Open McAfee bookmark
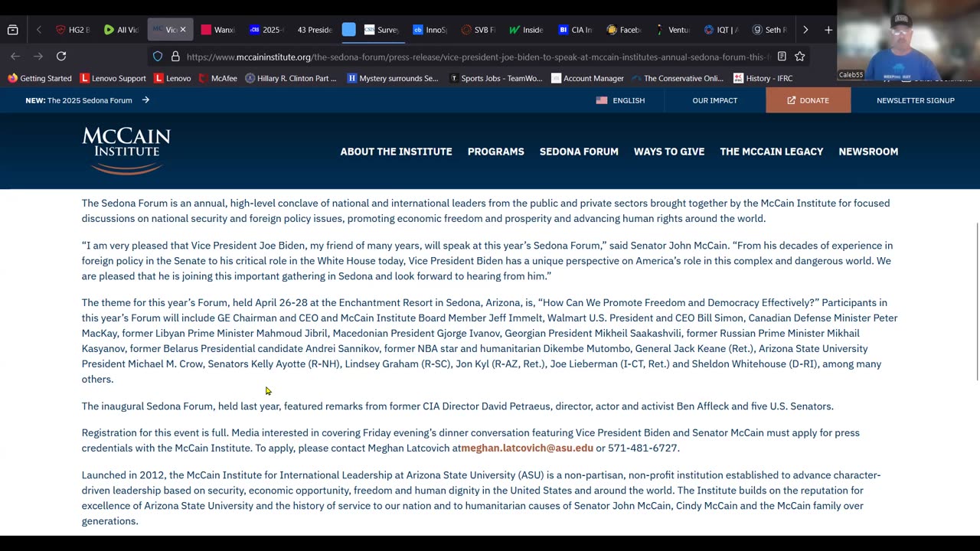 click(x=218, y=78)
